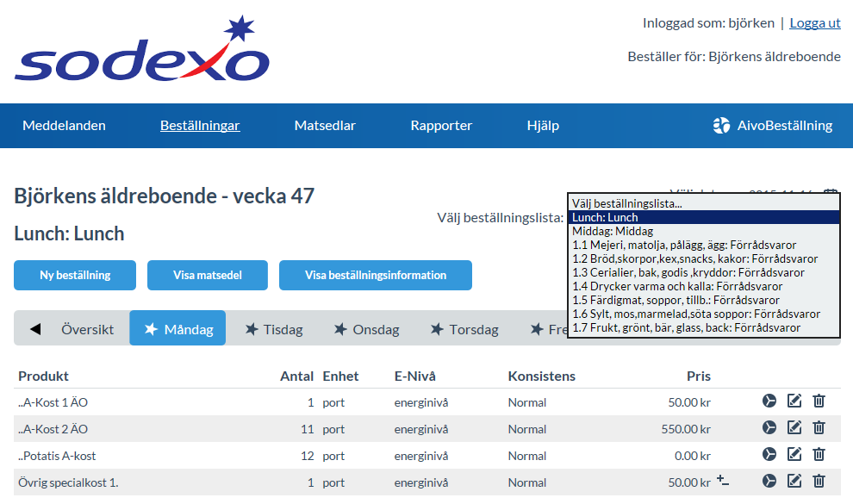Pick 1.4 Drycker varma och kalla
853x504 pixels.
coord(703,287)
